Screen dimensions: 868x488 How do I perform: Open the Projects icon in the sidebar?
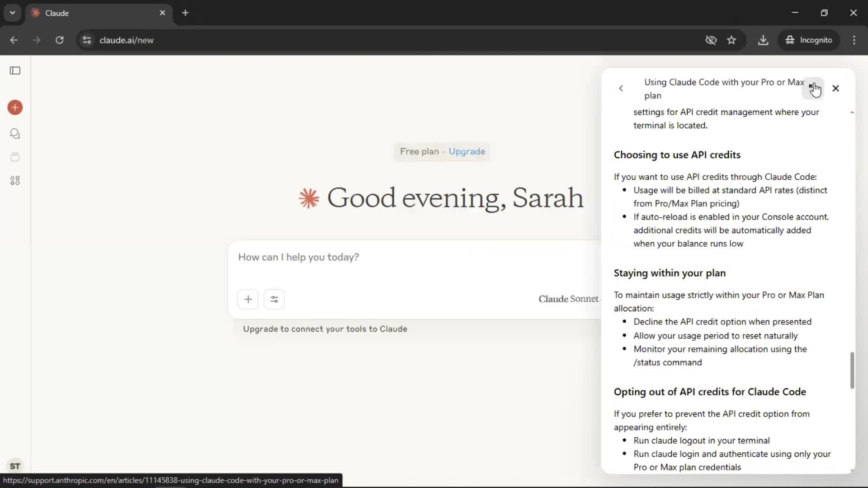15,157
